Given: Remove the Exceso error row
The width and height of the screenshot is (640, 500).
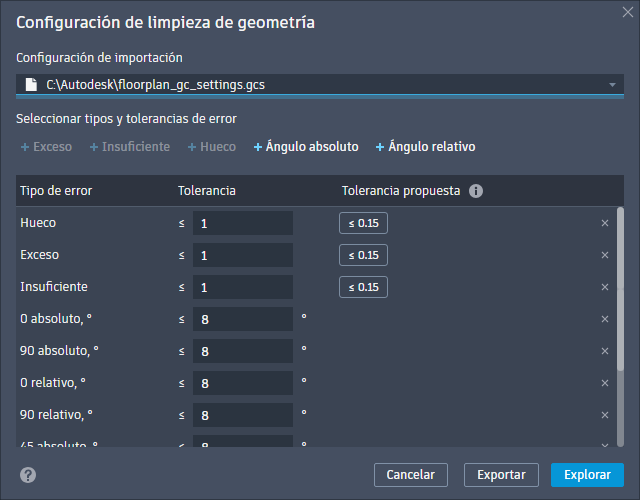Looking at the screenshot, I should 605,255.
